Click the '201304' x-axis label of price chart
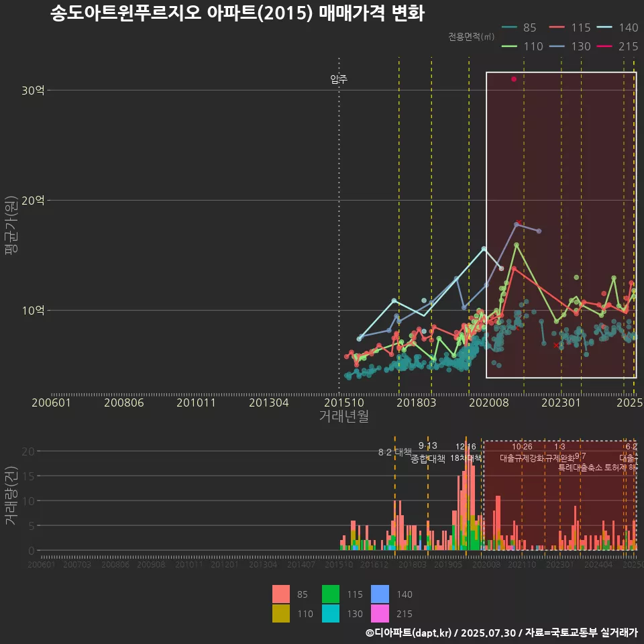The width and height of the screenshot is (644, 644). click(x=269, y=402)
